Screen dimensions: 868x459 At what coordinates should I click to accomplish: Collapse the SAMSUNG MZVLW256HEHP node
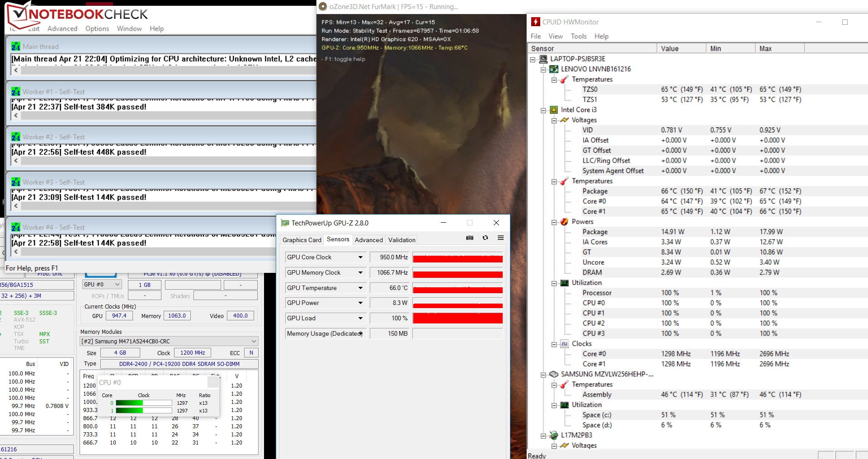coord(543,375)
